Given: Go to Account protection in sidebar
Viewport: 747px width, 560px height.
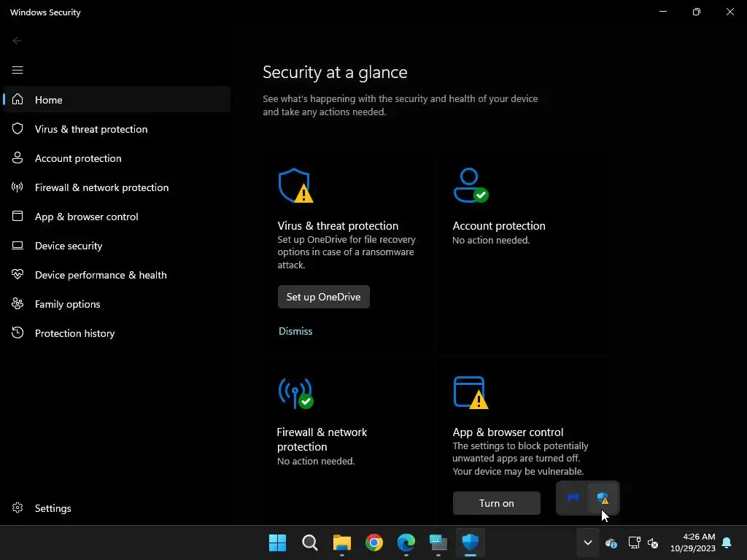Looking at the screenshot, I should point(117,158).
